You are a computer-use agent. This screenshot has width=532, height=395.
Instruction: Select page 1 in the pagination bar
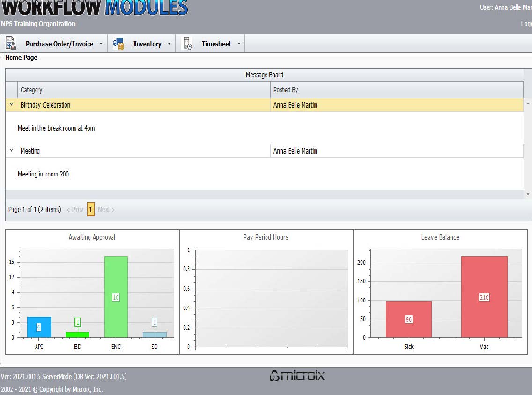pyautogui.click(x=90, y=209)
